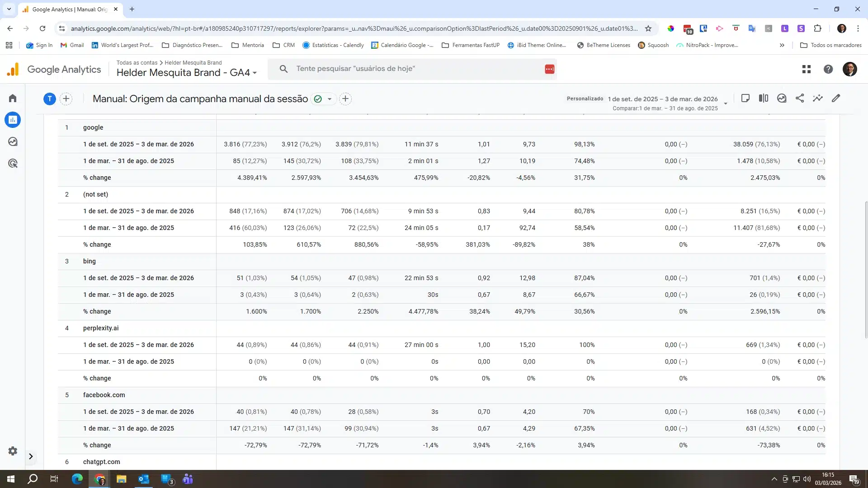Click the plus button after report title
The width and height of the screenshot is (868, 488).
click(345, 99)
